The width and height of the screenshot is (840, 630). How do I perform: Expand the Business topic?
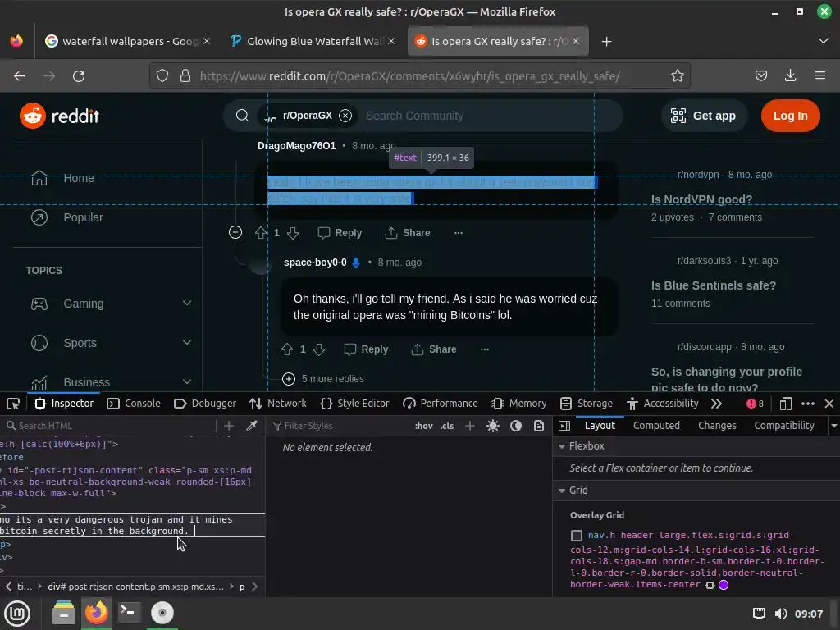(x=186, y=382)
